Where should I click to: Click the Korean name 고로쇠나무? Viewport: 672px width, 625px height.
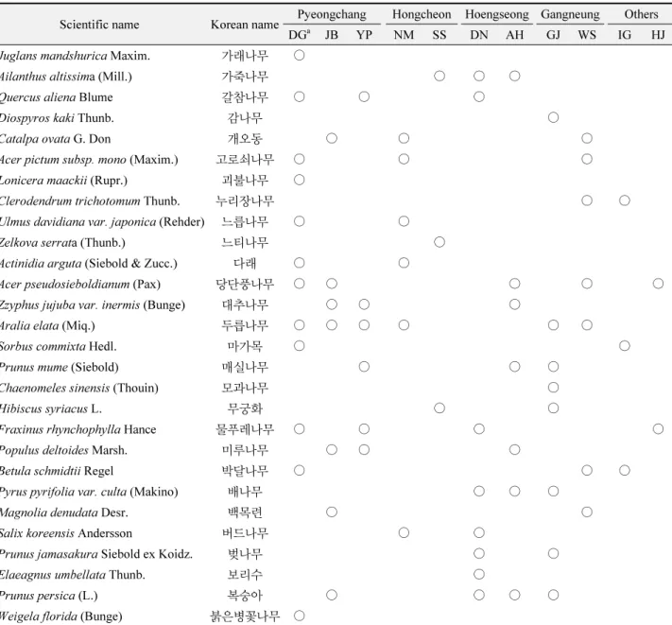[245, 160]
